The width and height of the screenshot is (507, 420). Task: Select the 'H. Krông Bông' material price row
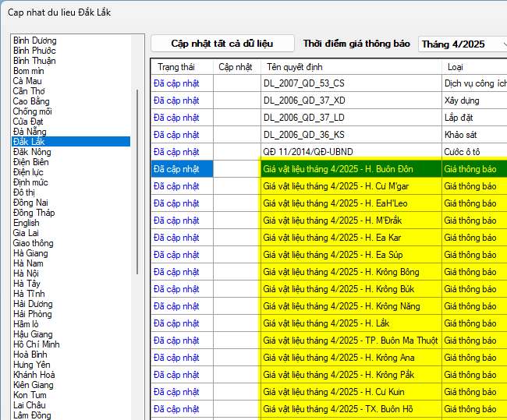(x=351, y=272)
